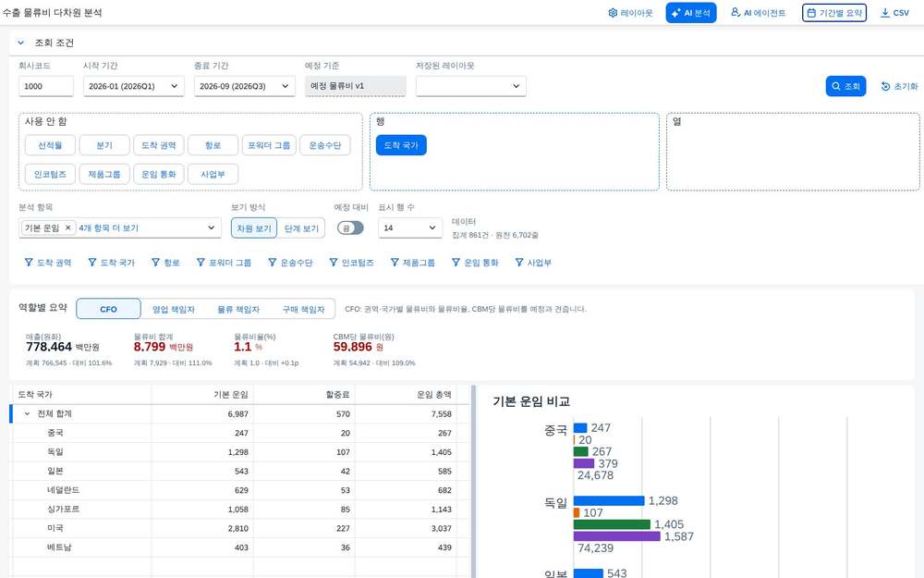Select the 영업 책임자 role tab
Viewport: 924px width, 578px height.
coord(174,309)
